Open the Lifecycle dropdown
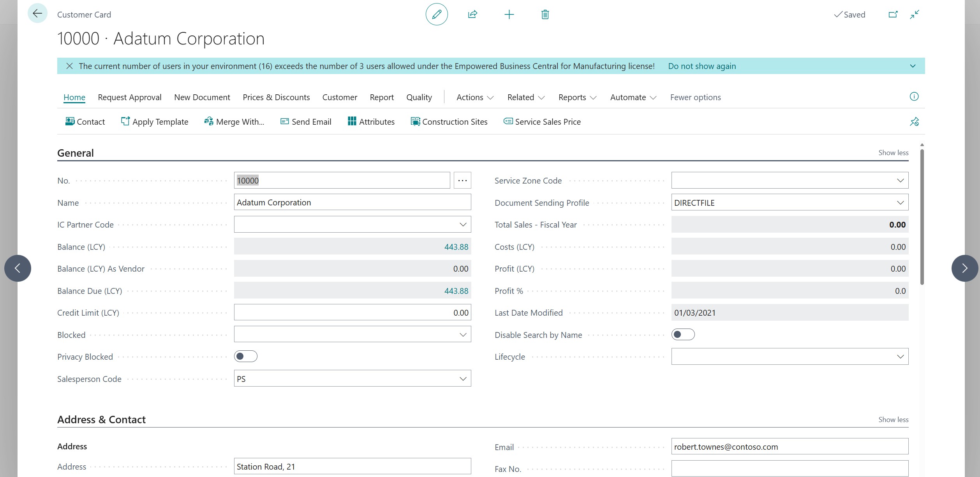The height and width of the screenshot is (477, 980). click(900, 357)
